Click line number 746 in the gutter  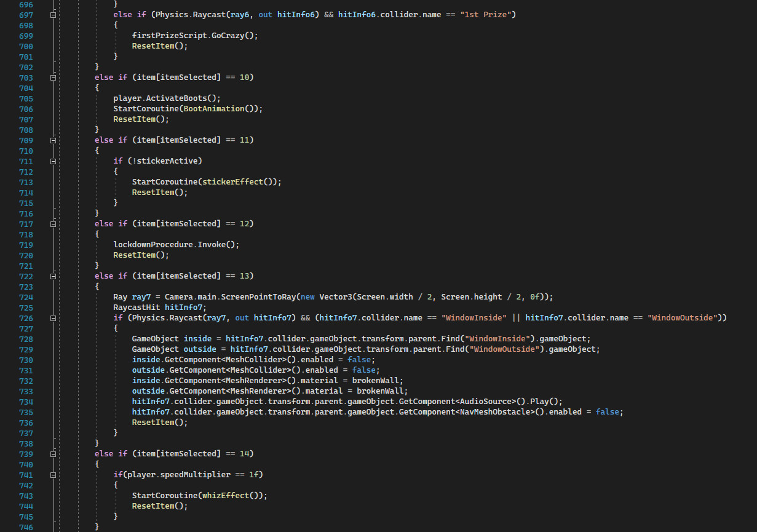coord(26,527)
